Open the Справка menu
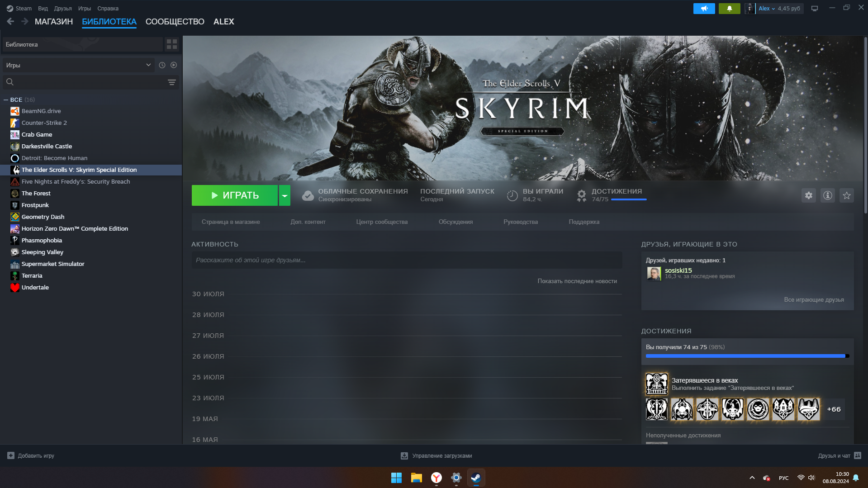 108,8
